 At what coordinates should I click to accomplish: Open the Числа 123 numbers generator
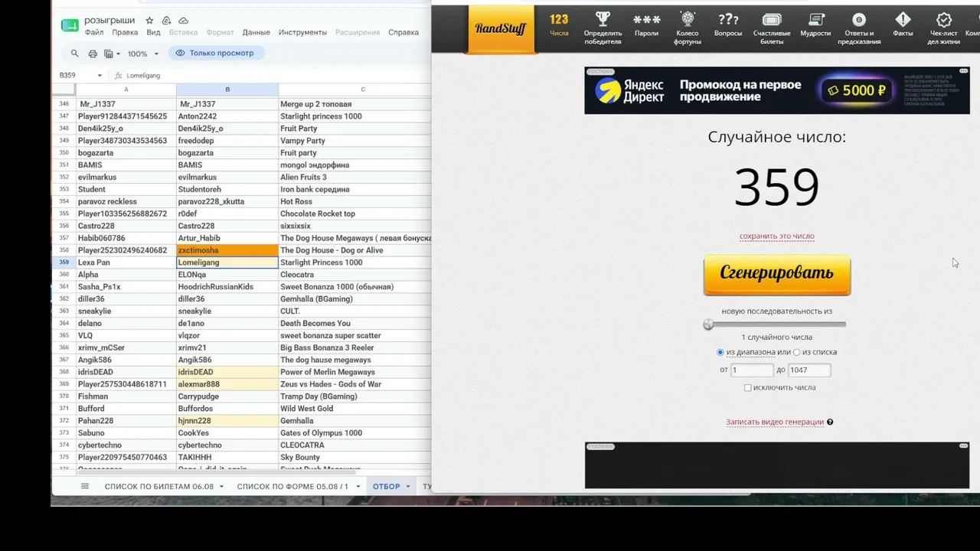click(x=559, y=24)
